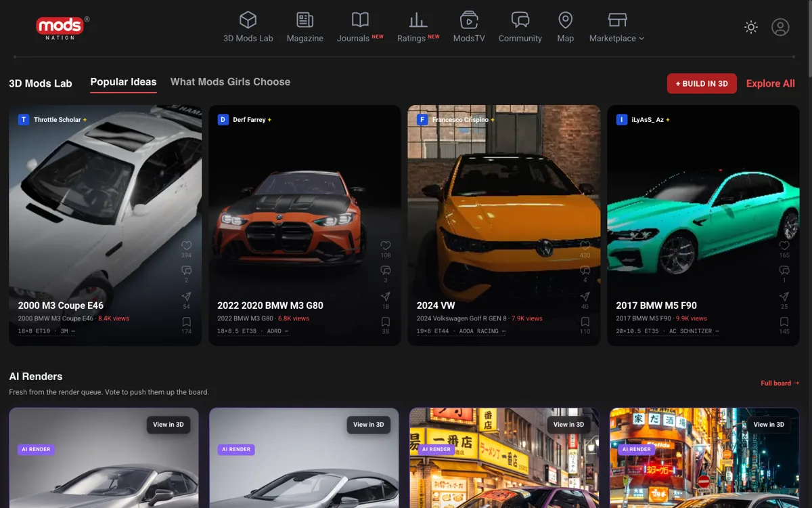
Task: Open comments on 2022 2020 BMW M3 G80
Action: pyautogui.click(x=386, y=271)
